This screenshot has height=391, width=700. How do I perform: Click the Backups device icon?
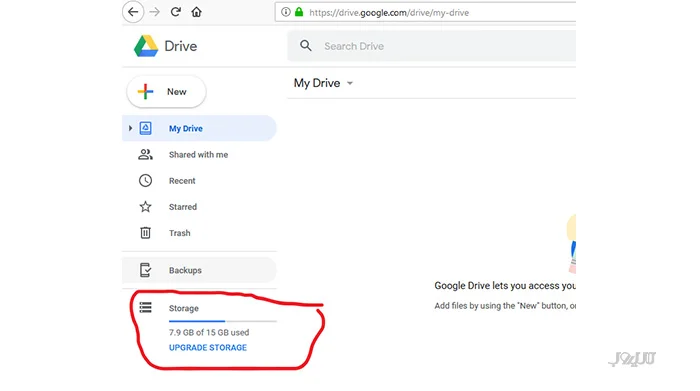(146, 270)
